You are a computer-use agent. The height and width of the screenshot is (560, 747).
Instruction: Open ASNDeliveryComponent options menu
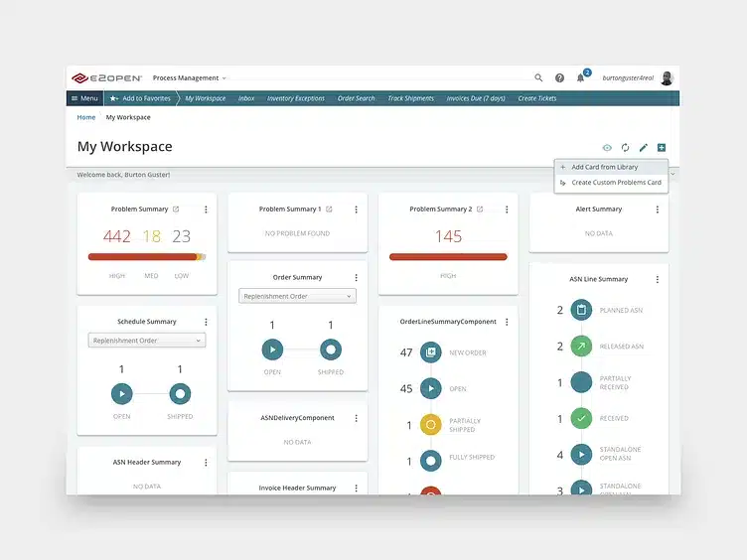click(x=356, y=418)
